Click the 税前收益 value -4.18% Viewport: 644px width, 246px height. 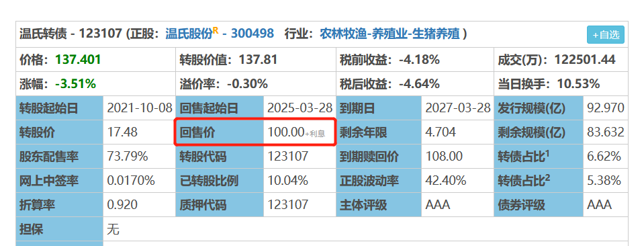pyautogui.click(x=419, y=60)
